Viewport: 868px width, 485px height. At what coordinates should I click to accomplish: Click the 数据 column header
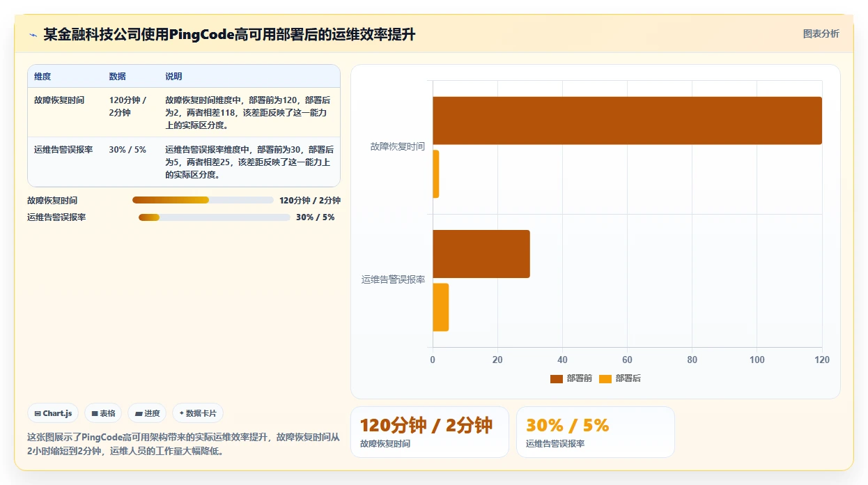click(118, 77)
